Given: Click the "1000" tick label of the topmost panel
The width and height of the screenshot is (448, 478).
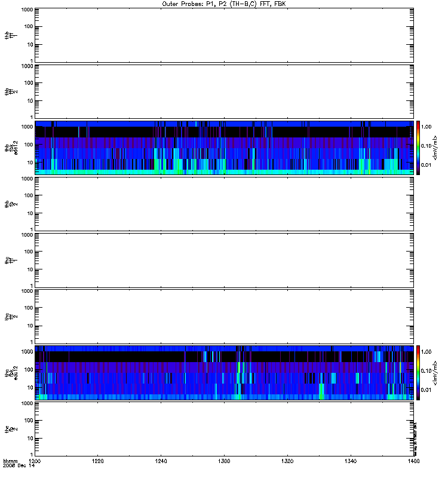Looking at the screenshot, I should click(x=27, y=10).
